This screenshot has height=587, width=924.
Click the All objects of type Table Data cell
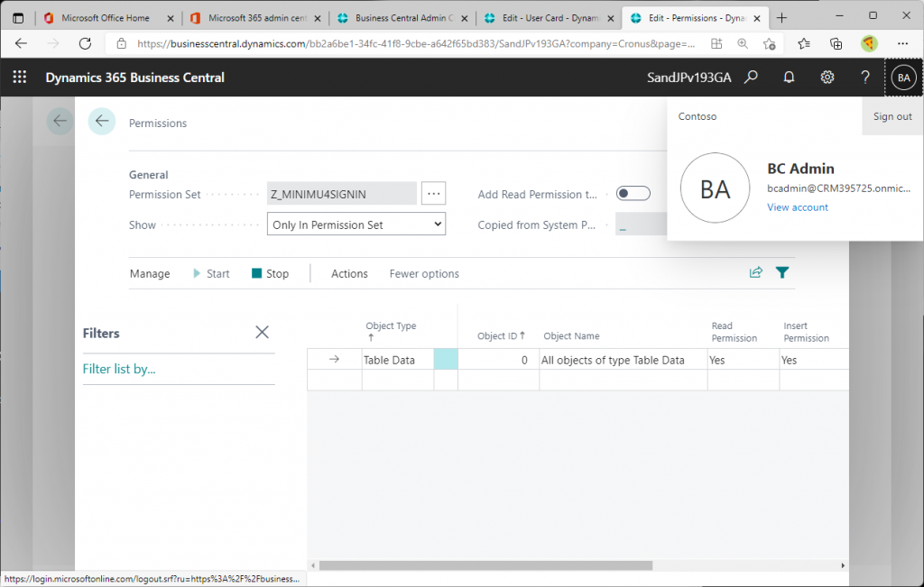[623, 360]
